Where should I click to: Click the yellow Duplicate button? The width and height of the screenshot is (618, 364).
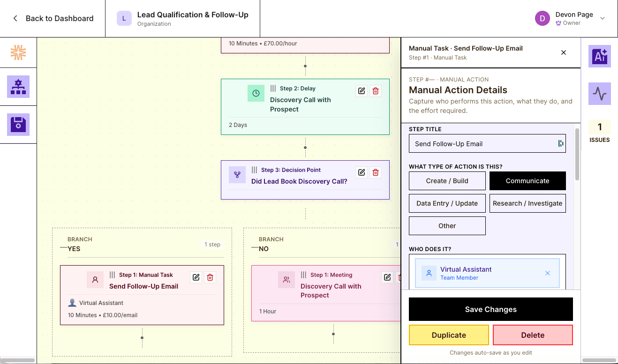click(x=449, y=335)
